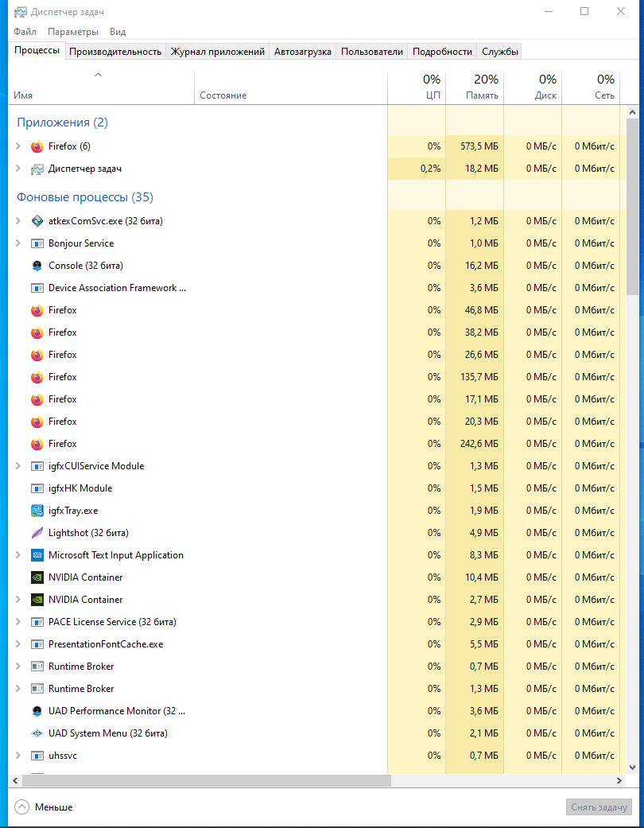The width and height of the screenshot is (644, 828).
Task: Expand the Bonjour Service process
Action: coord(18,243)
